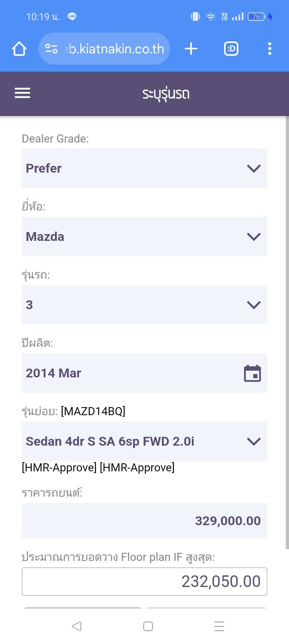Viewport: 289px width, 644px height.
Task: Open the browser three-dot menu
Action: point(269,49)
